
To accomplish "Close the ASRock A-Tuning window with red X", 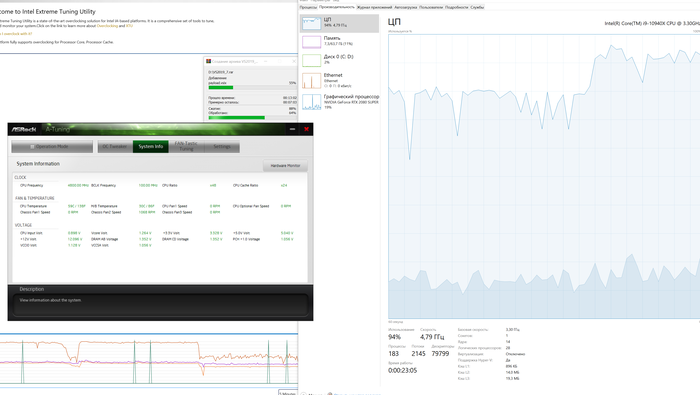I will click(306, 129).
